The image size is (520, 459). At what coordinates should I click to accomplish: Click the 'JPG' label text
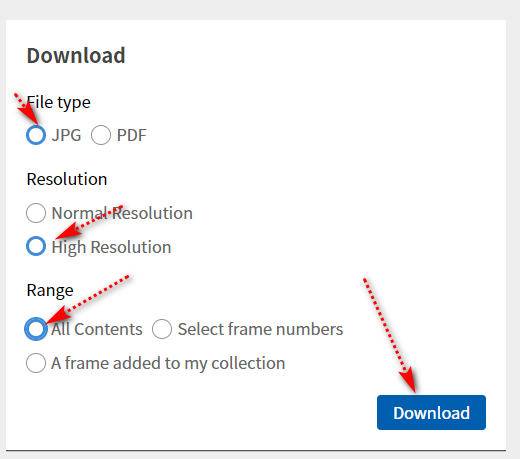coord(66,135)
